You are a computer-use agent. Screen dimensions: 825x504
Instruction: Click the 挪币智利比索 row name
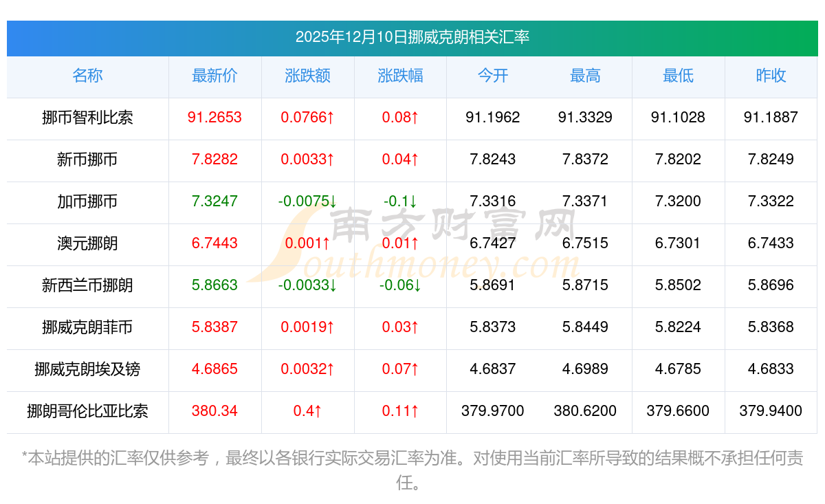(x=87, y=118)
